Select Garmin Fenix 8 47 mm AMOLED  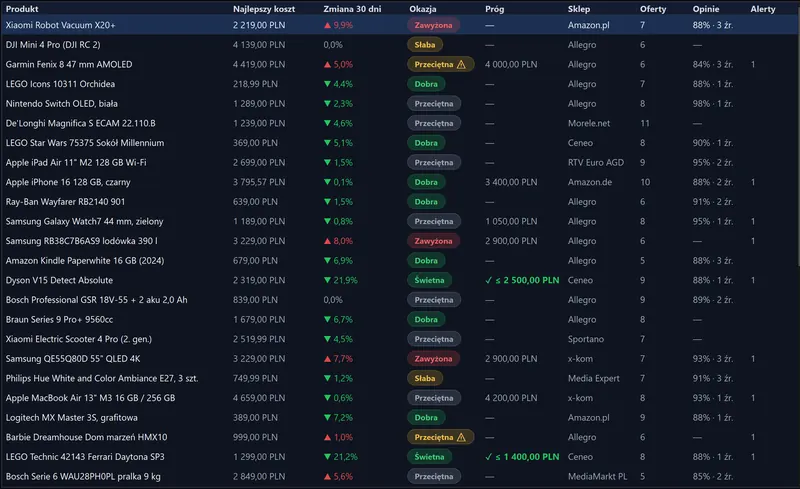(69, 64)
